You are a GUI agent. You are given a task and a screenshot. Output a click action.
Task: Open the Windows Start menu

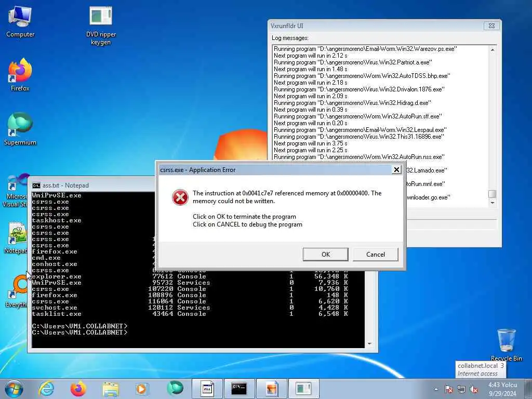pyautogui.click(x=14, y=389)
